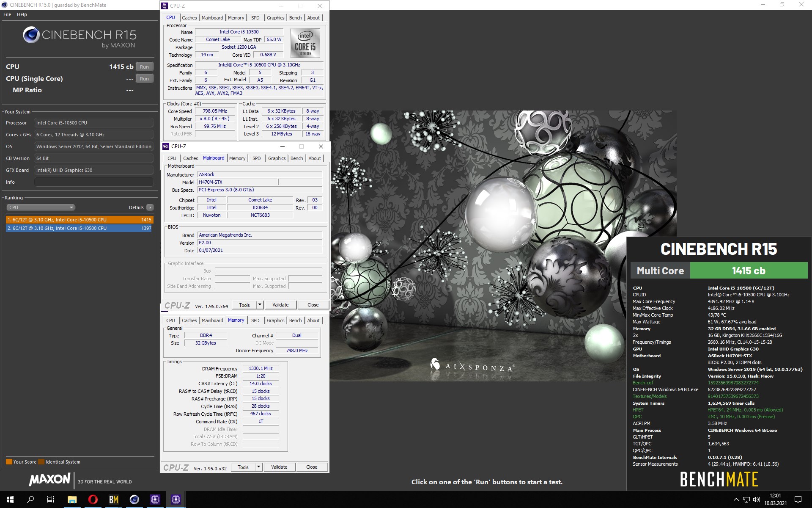This screenshot has height=508, width=812.
Task: Select Memory tab in top CPU-Z window
Action: click(236, 18)
